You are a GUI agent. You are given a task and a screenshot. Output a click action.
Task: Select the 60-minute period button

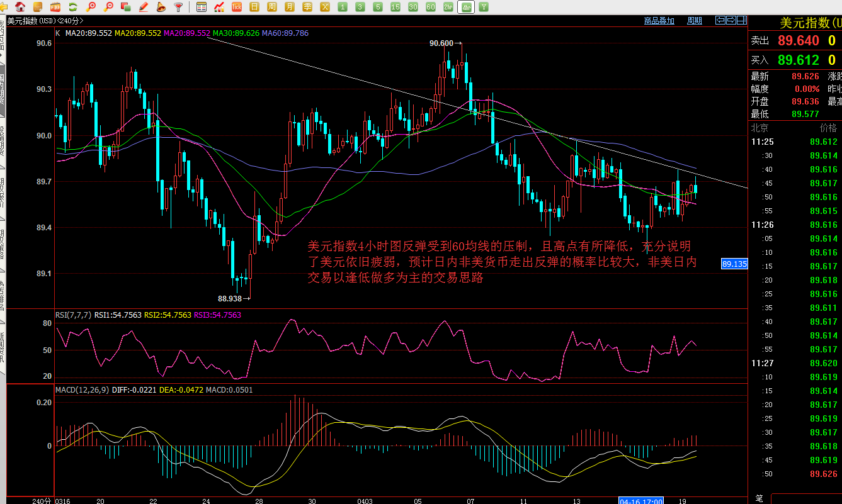(x=431, y=7)
